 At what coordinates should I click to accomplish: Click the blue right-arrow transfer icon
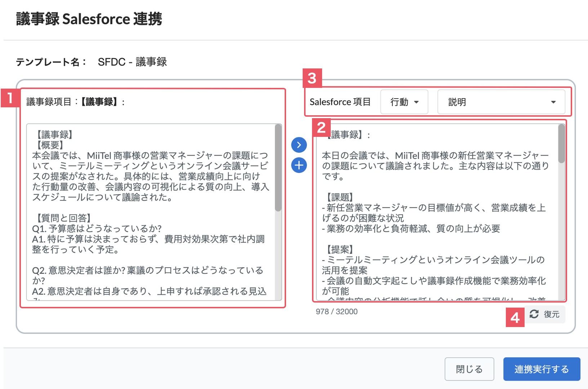(299, 145)
